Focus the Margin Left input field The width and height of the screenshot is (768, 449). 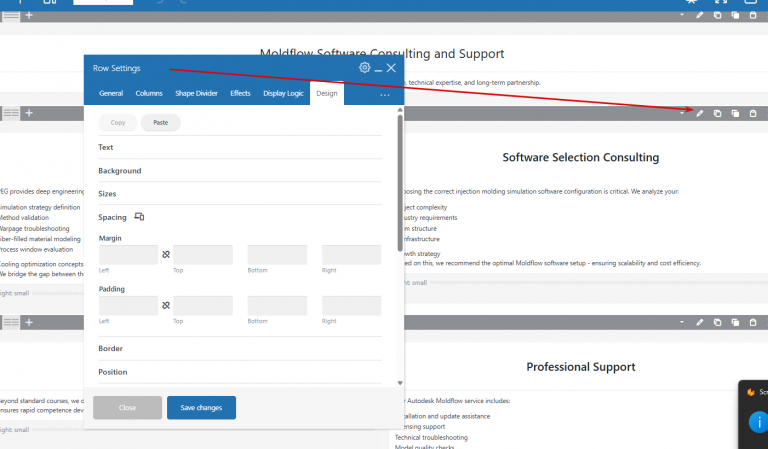(128, 255)
